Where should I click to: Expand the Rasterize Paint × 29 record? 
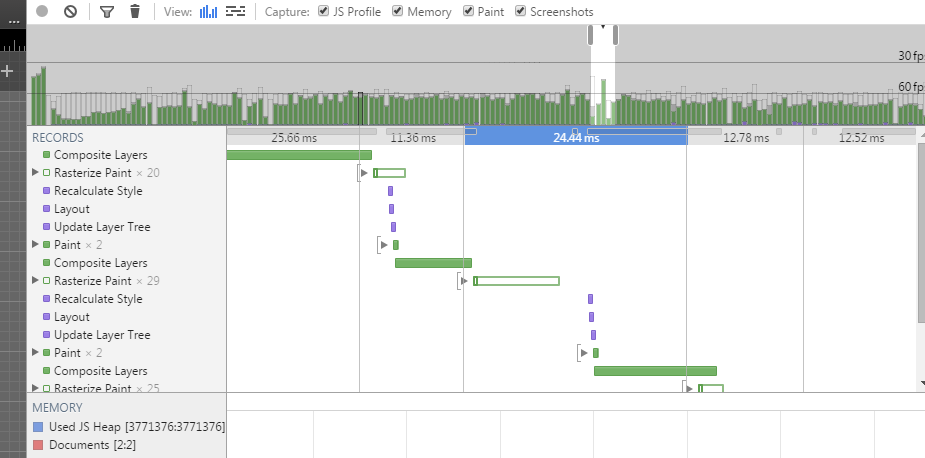[x=35, y=281]
